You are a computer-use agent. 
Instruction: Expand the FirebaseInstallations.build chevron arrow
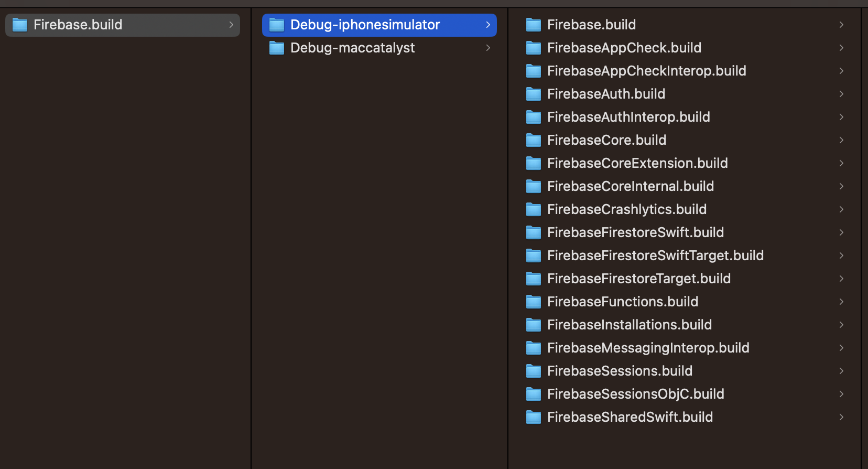tap(841, 325)
